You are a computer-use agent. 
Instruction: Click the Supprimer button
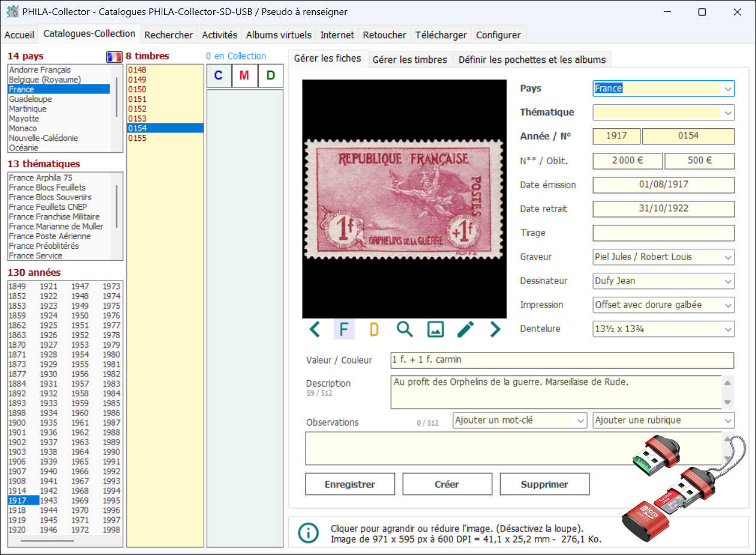click(545, 484)
